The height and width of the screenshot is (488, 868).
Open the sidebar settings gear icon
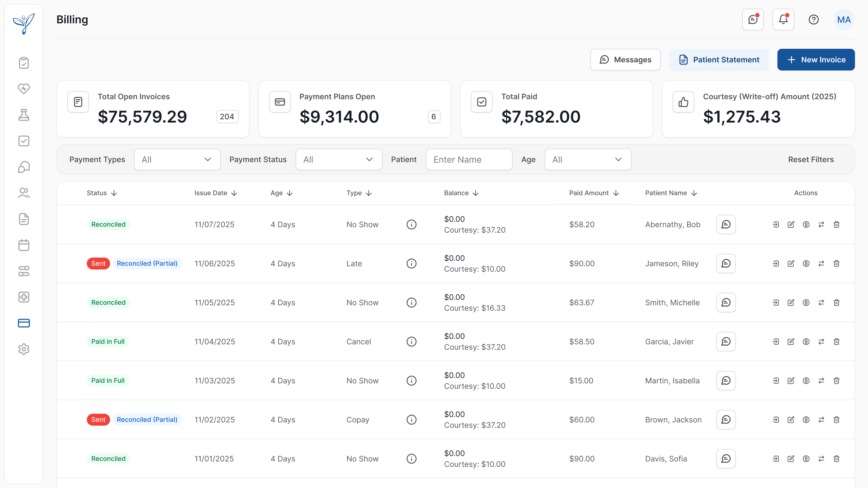24,349
